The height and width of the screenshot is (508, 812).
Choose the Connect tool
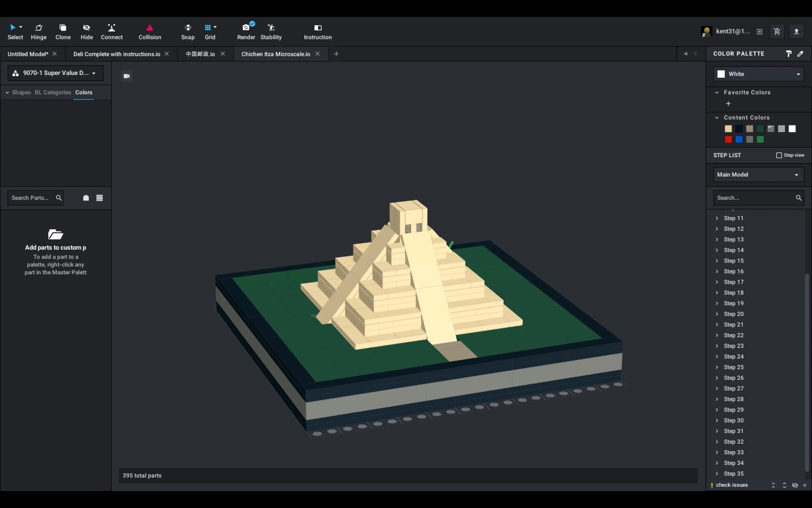[x=112, y=32]
